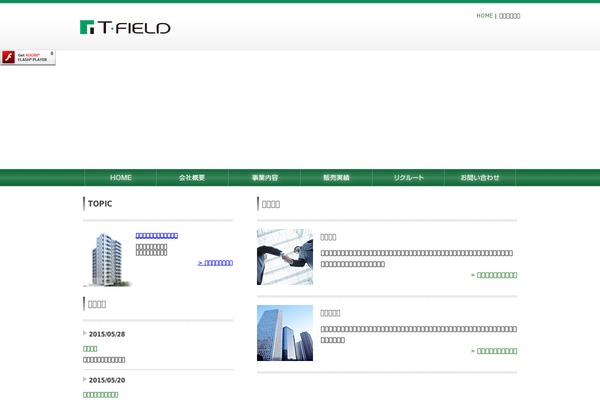Click the TOPIC section heading
This screenshot has width=600, height=400.
(100, 204)
